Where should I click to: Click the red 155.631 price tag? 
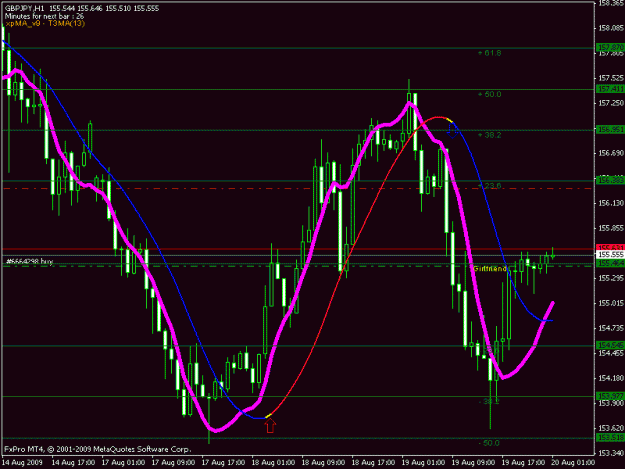(610, 247)
